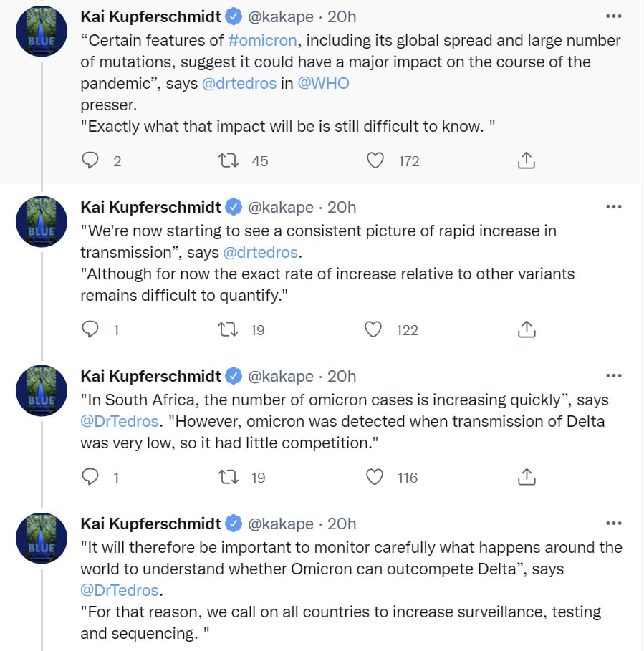
Task: Open more options on the first tweet
Action: (614, 16)
